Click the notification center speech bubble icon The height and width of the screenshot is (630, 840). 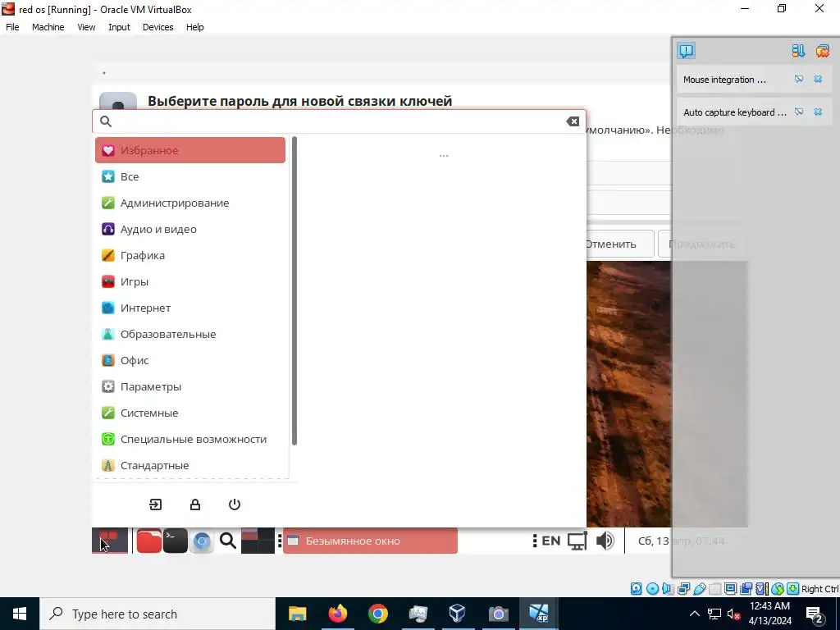point(687,51)
